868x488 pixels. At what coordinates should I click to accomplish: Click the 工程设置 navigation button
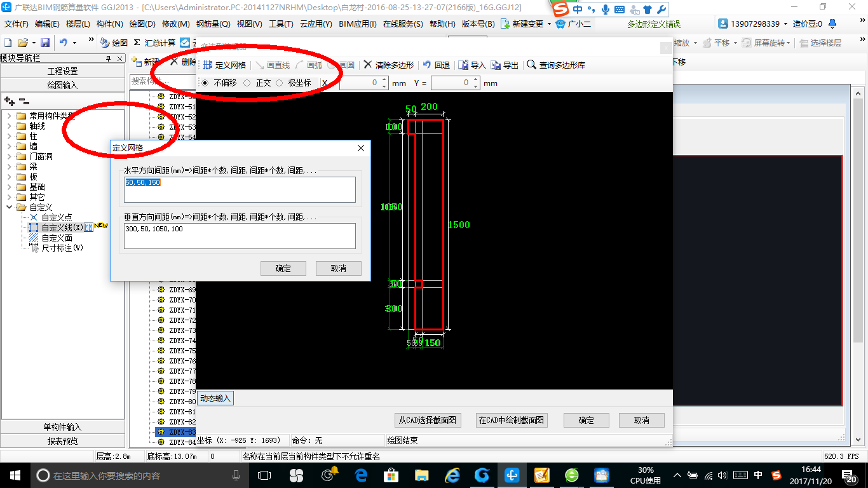(63, 71)
